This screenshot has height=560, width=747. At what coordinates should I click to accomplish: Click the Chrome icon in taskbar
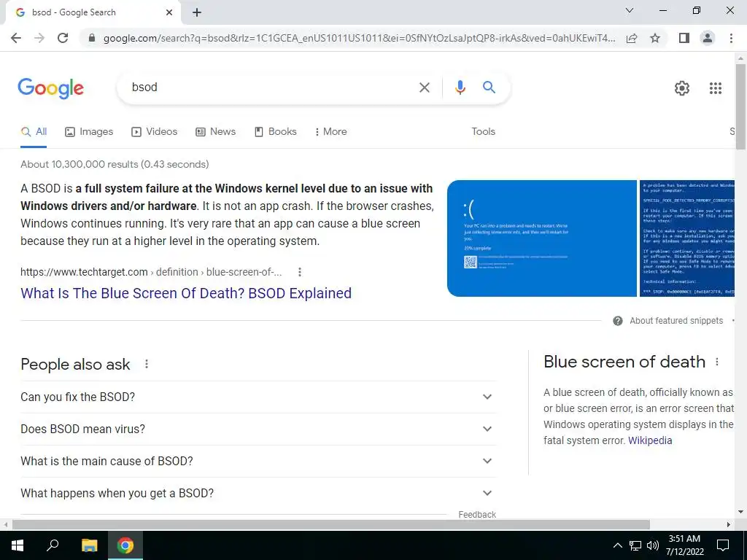tap(125, 545)
